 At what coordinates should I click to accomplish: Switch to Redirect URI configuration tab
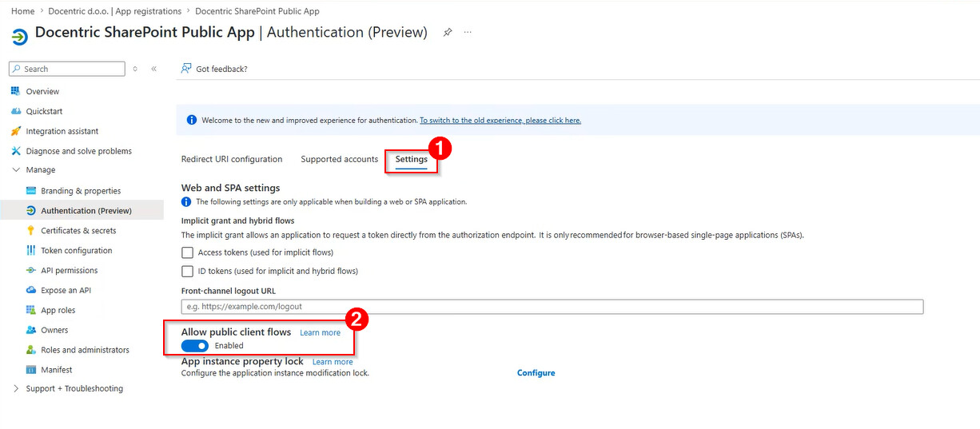click(x=232, y=159)
